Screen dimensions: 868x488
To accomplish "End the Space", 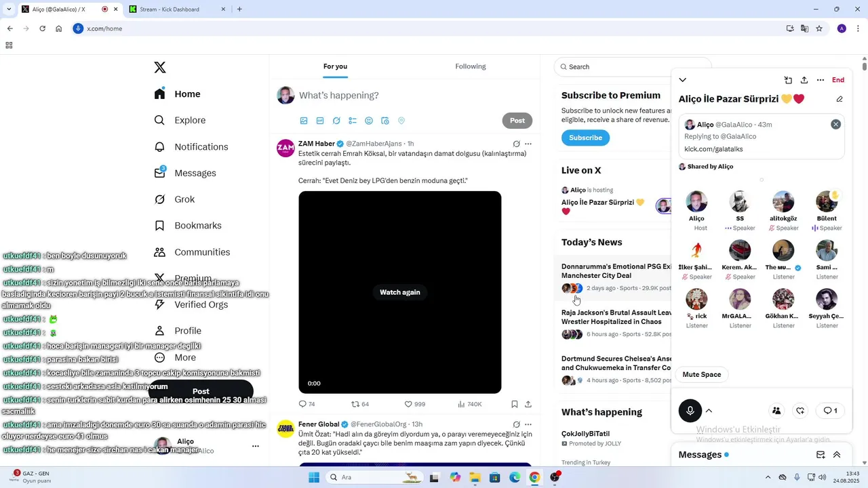I will (838, 80).
